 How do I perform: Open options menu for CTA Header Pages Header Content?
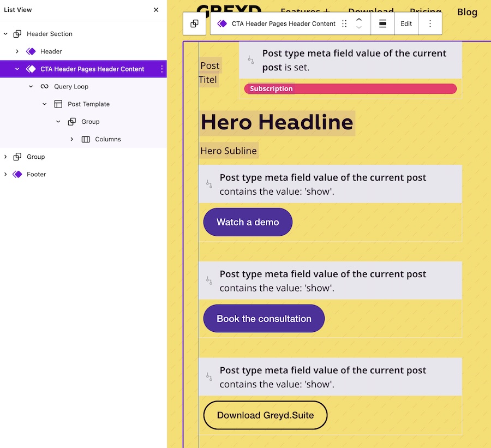tap(161, 69)
